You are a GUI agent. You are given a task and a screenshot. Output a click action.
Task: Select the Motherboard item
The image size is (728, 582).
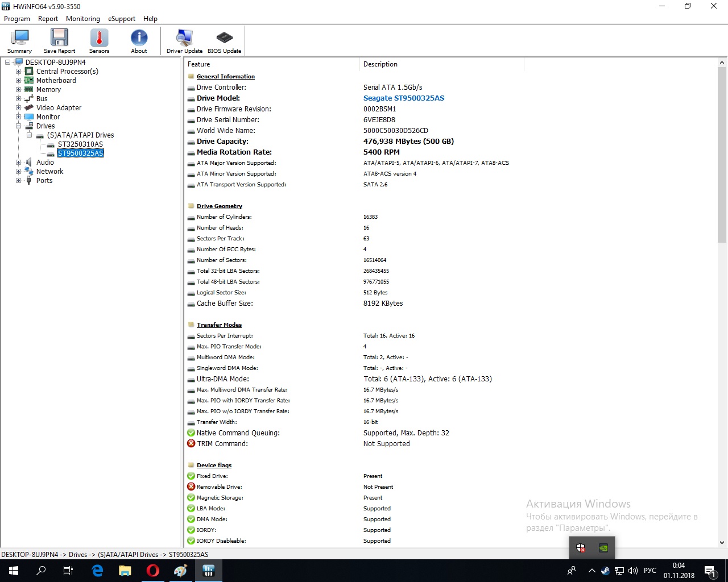(x=56, y=81)
